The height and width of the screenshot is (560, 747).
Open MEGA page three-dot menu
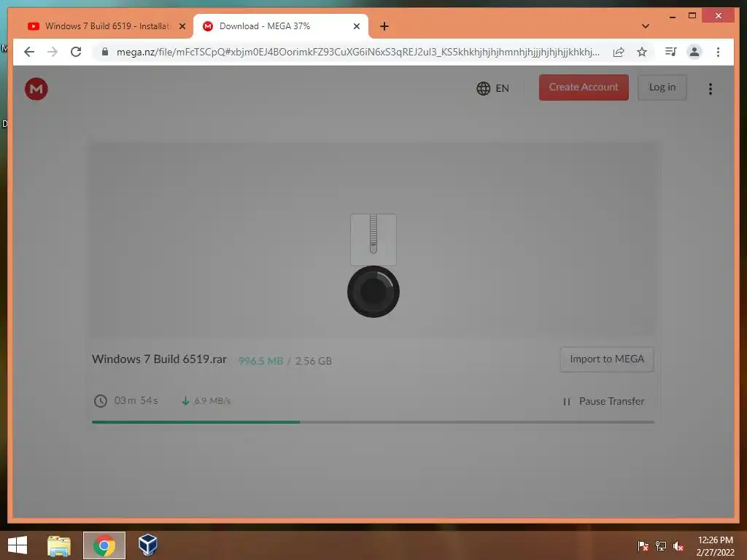click(x=711, y=88)
